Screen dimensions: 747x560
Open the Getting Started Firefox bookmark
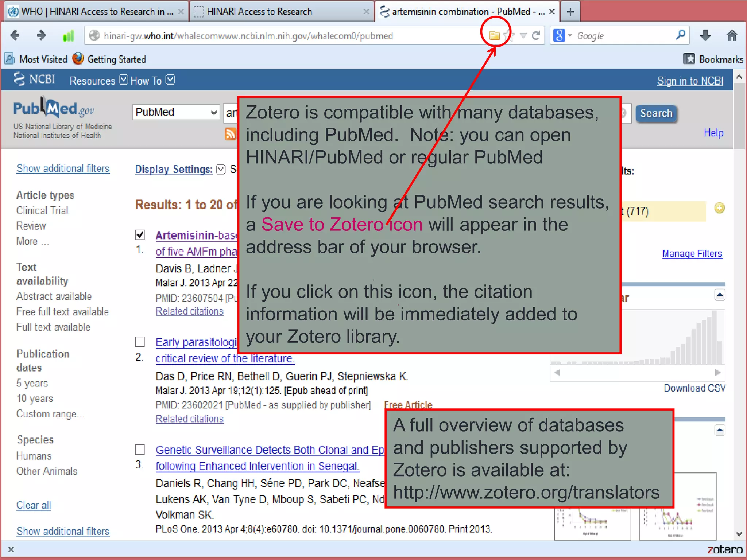coord(109,59)
